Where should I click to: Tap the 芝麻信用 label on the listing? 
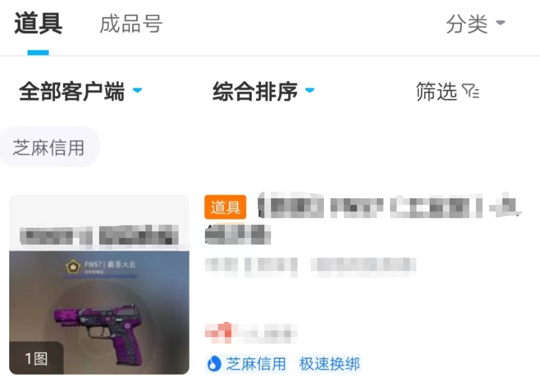coord(256,364)
